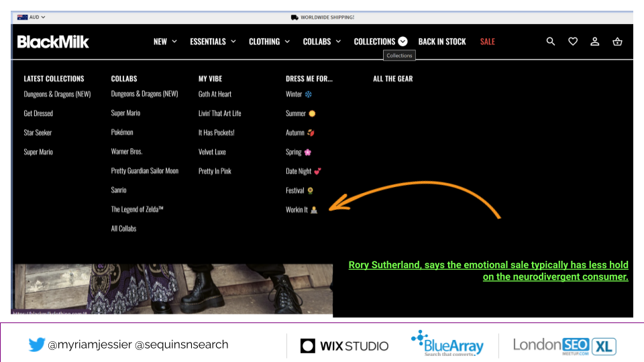The width and height of the screenshot is (644, 362).
Task: Open the Rory Sutherland quote link
Action: (x=488, y=271)
